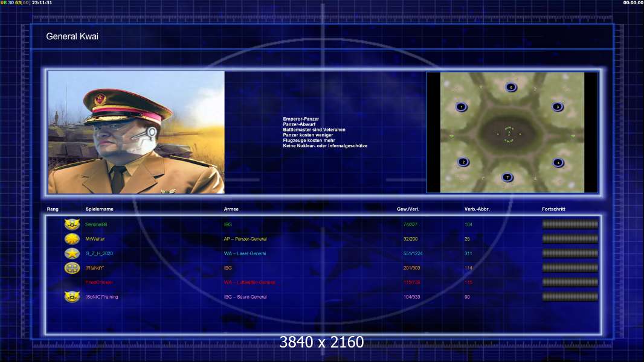This screenshot has height=362, width=644.
Task: Click the 'General Kwai' title
Action: [x=72, y=36]
